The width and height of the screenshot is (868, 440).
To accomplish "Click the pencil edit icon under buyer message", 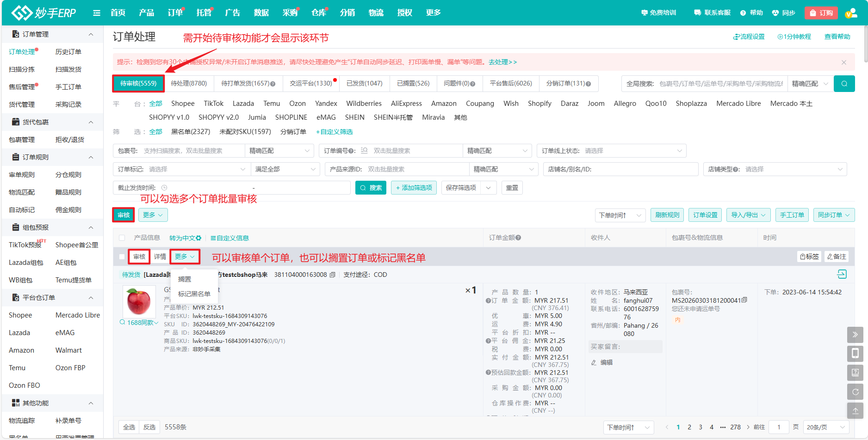I will (x=594, y=362).
